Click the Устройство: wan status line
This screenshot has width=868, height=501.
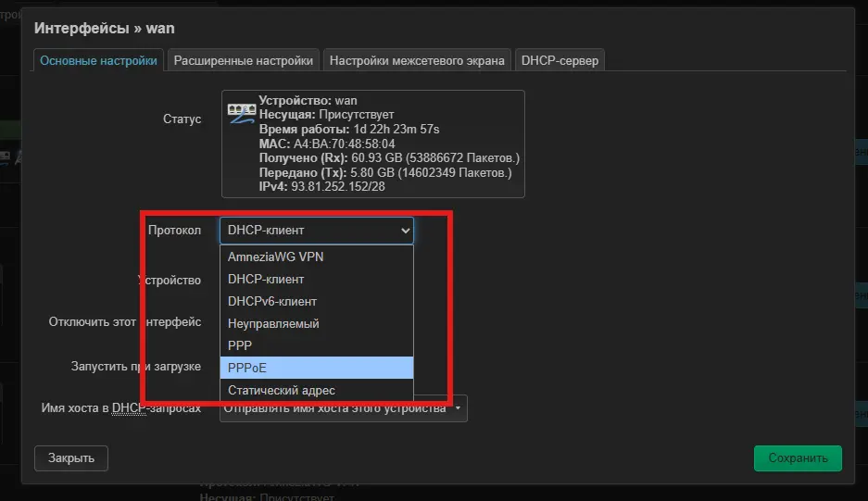(x=308, y=101)
